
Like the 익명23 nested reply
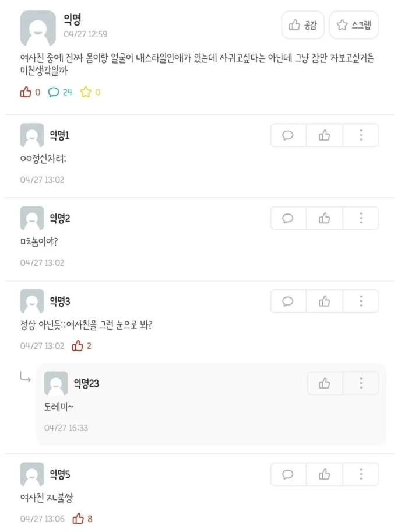coord(325,383)
